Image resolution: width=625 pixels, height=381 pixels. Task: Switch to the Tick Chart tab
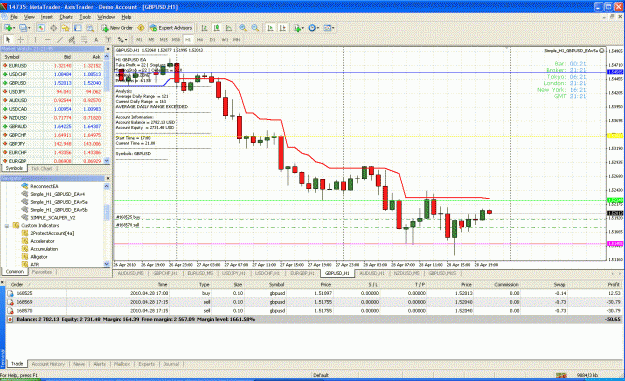[41, 169]
